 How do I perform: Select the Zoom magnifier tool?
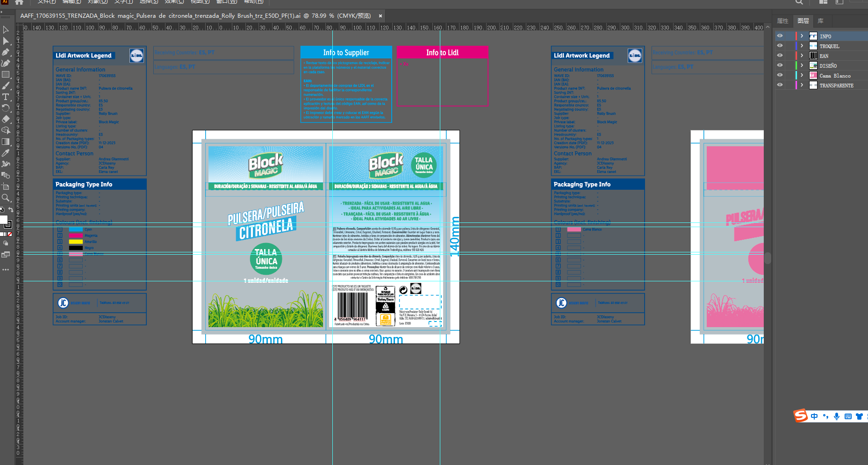[6, 198]
